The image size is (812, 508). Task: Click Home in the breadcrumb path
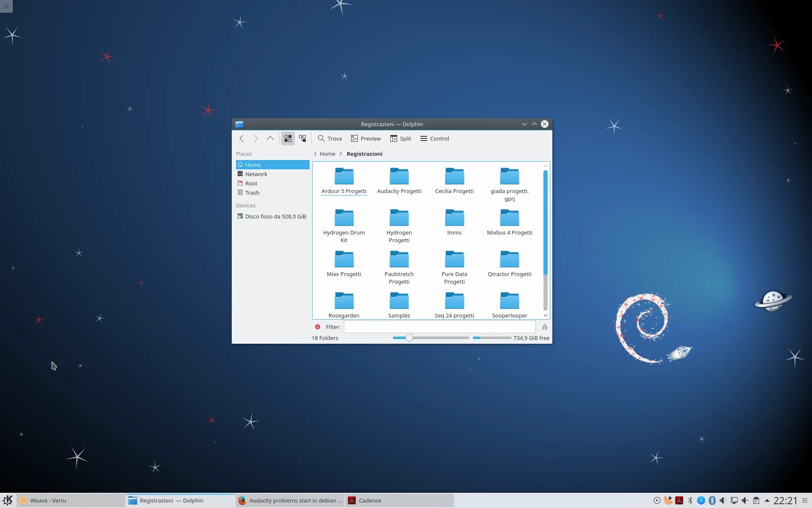point(327,154)
